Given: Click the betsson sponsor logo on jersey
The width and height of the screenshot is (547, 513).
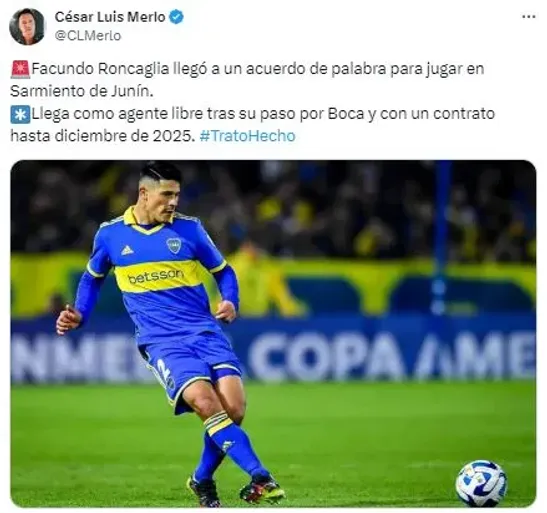Looking at the screenshot, I should (x=155, y=276).
